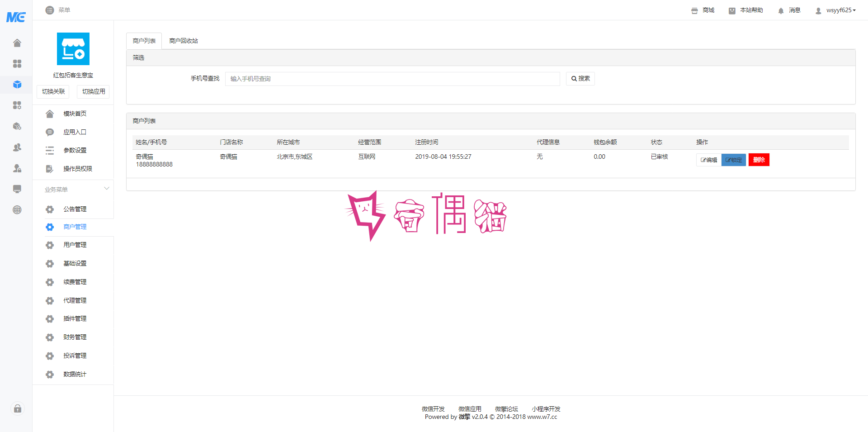Open the user-with-gear icon in rail
Screen dimensions: 868x432
click(17, 168)
